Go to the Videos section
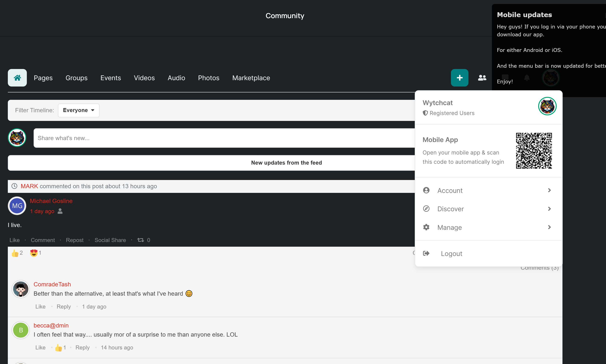 [144, 78]
